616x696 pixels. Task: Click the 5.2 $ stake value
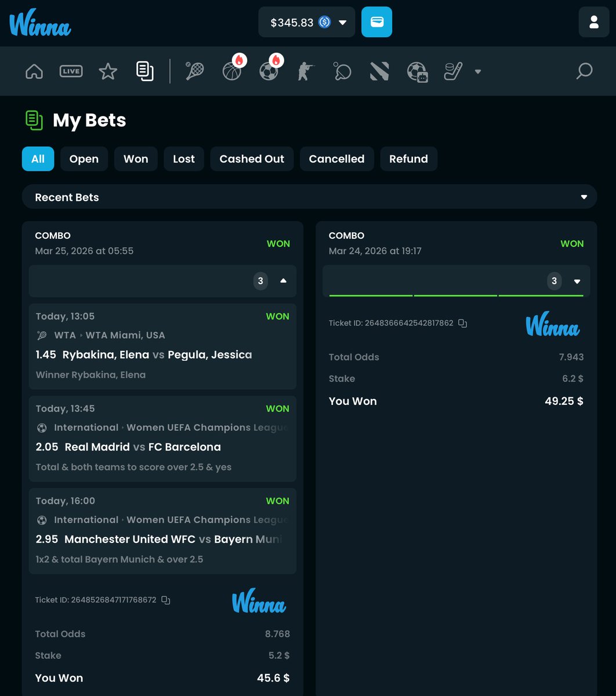point(279,655)
